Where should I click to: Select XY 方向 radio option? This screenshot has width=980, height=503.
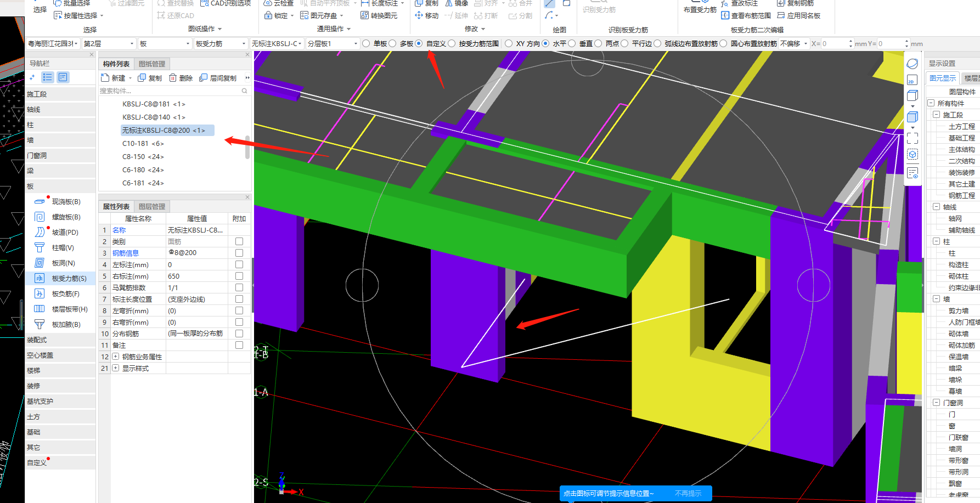(x=509, y=43)
